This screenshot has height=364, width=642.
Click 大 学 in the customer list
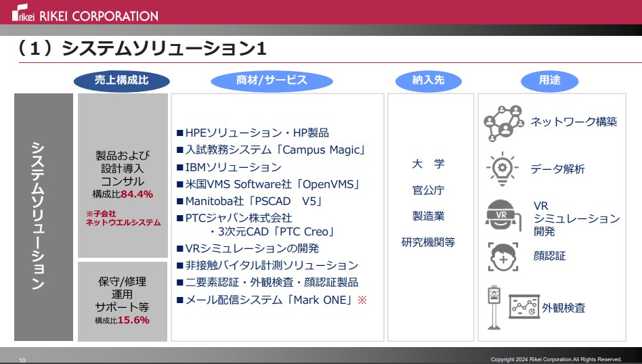click(x=428, y=164)
